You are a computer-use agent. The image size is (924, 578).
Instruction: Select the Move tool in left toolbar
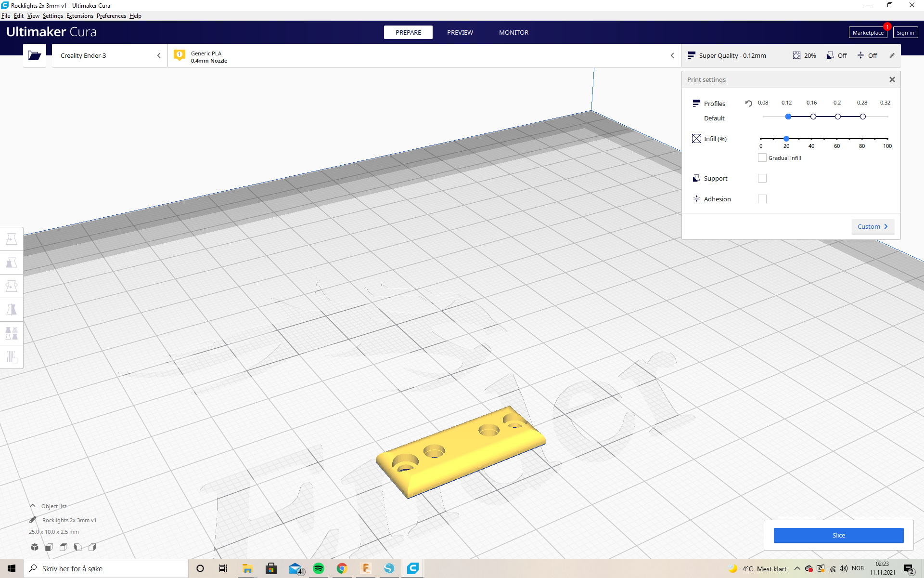[x=12, y=239]
